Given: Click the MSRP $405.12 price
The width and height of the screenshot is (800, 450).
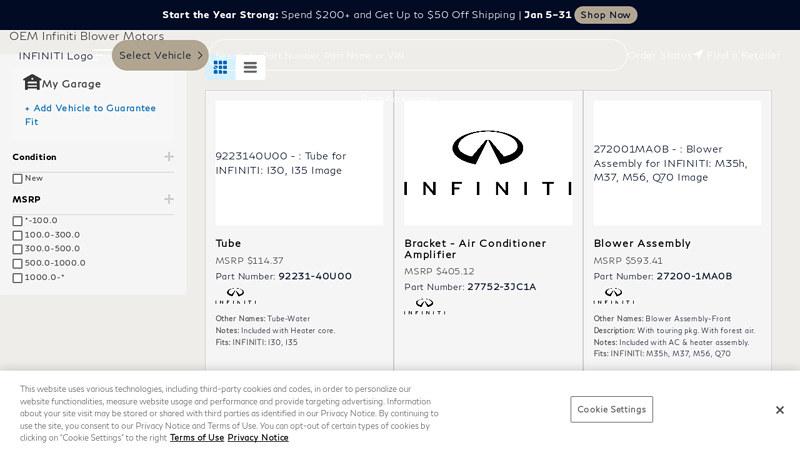Looking at the screenshot, I should [439, 271].
